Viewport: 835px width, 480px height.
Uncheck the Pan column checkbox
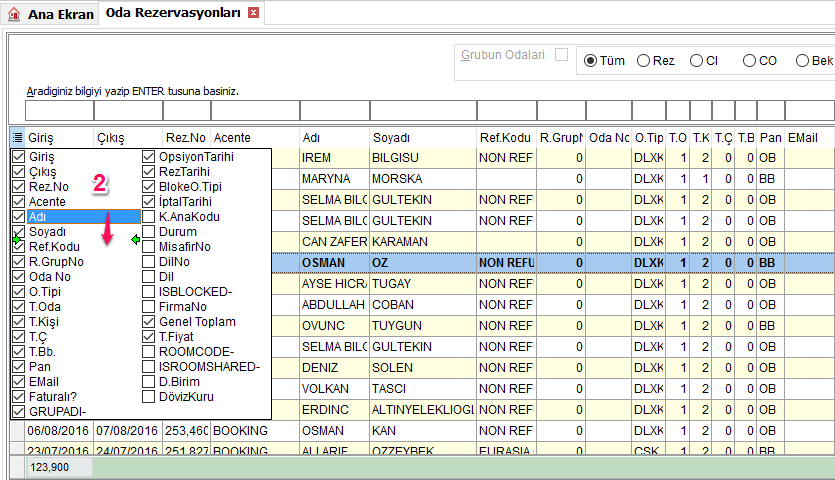pyautogui.click(x=19, y=367)
